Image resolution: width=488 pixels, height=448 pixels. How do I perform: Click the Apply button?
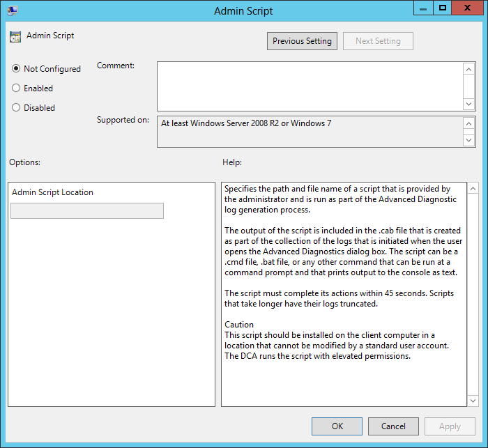coord(450,426)
